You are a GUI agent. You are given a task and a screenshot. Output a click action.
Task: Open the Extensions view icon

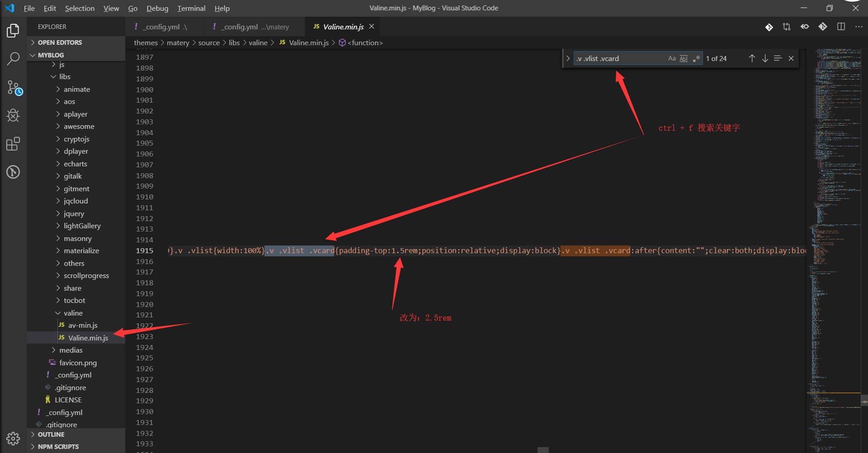point(13,144)
